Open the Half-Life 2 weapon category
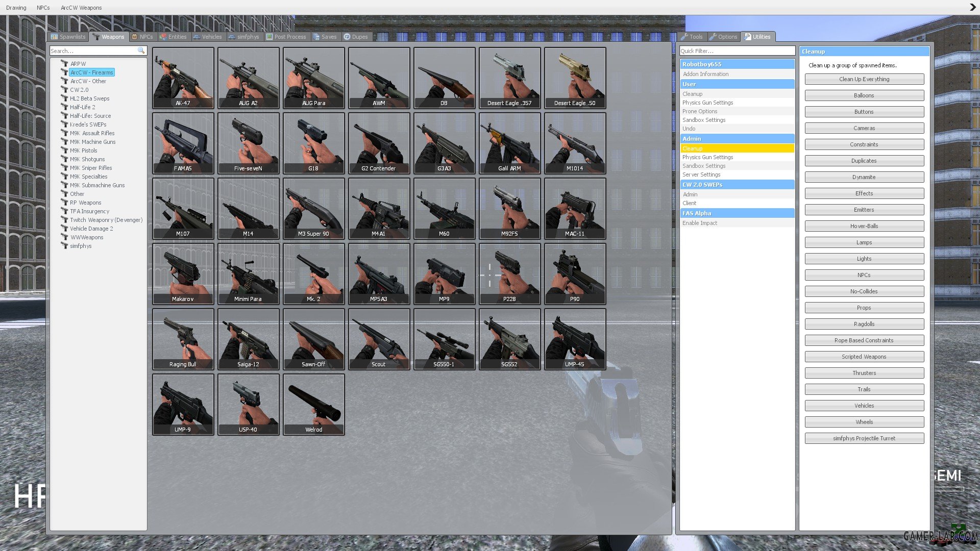The width and height of the screenshot is (980, 551). pyautogui.click(x=83, y=107)
